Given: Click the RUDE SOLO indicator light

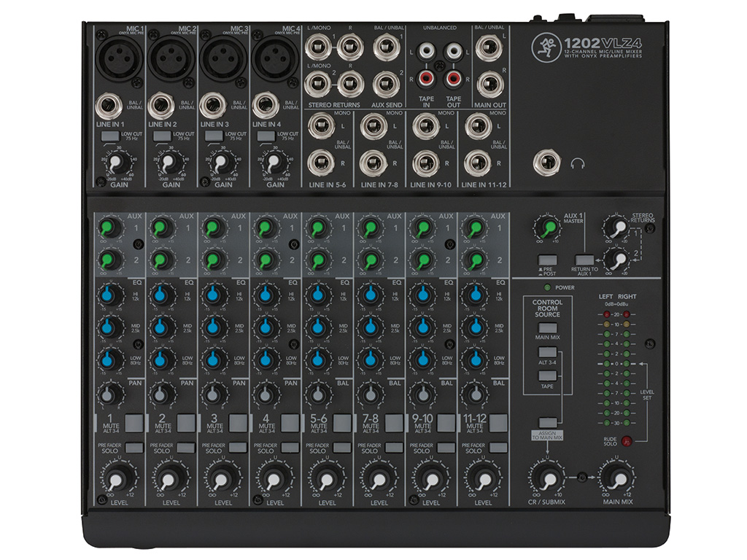Looking at the screenshot, I should tap(627, 440).
